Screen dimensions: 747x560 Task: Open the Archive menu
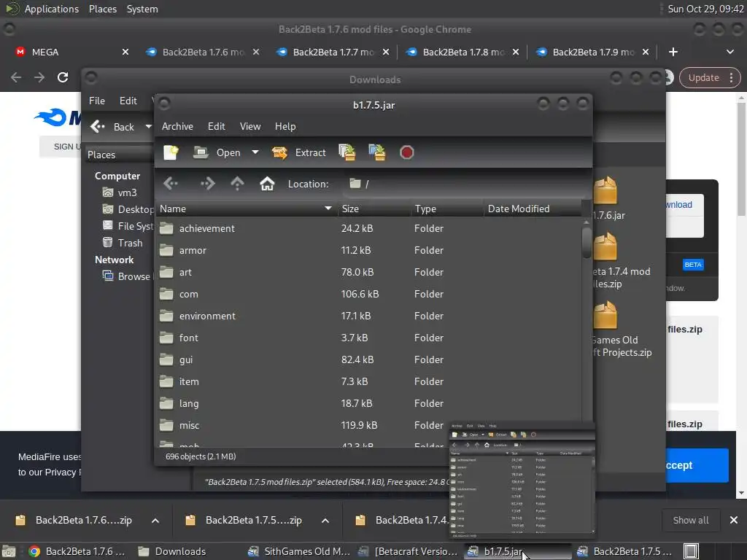click(x=177, y=126)
